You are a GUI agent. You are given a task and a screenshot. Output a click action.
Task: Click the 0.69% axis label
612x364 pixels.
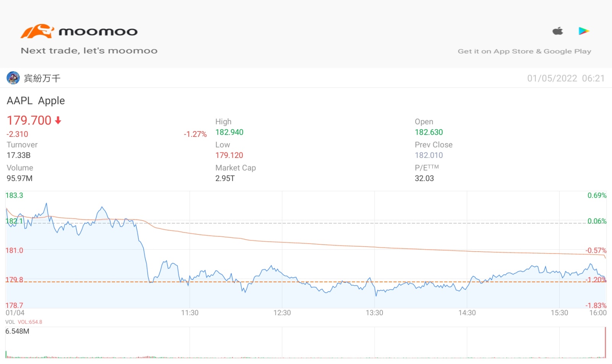[597, 195]
